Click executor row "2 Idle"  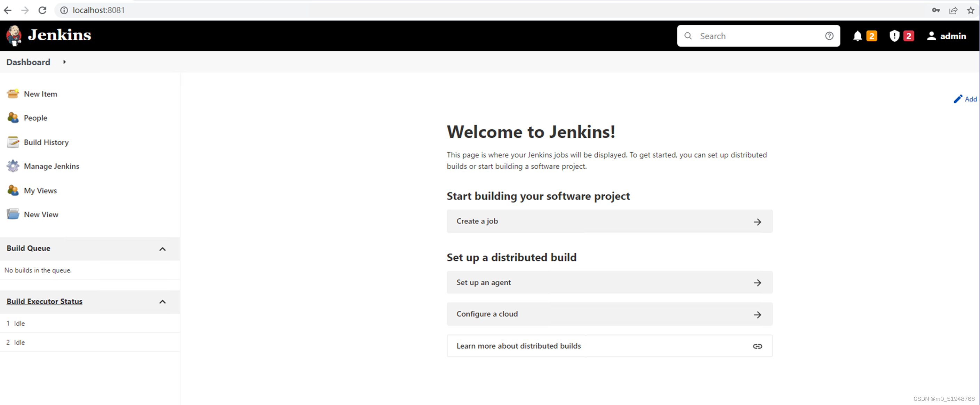pyautogui.click(x=90, y=342)
